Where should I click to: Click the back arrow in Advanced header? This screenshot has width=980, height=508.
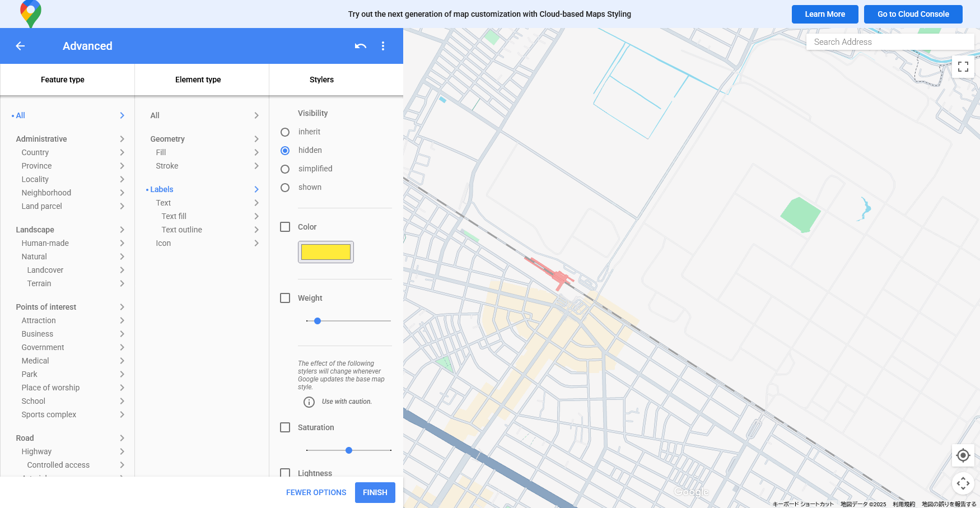[x=20, y=46]
